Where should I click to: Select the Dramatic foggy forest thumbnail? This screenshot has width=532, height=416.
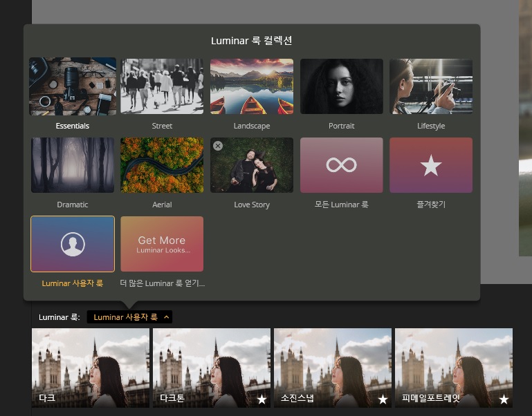click(73, 165)
